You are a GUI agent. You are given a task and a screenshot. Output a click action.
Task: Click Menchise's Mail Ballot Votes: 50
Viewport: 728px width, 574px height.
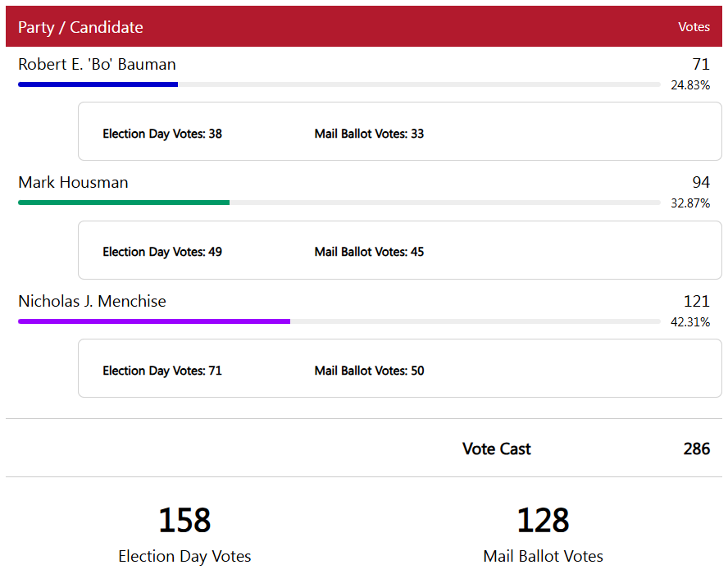pos(369,371)
